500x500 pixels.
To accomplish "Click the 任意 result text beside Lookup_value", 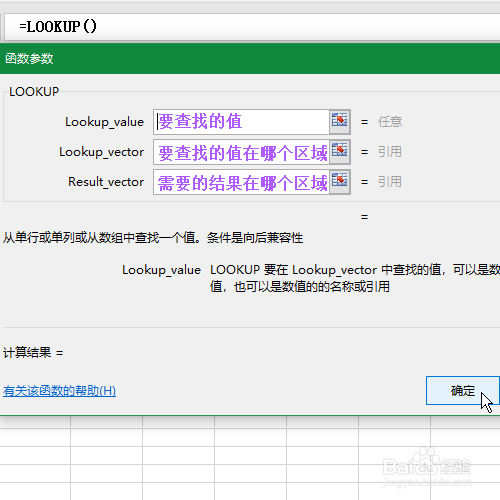I will pyautogui.click(x=390, y=122).
